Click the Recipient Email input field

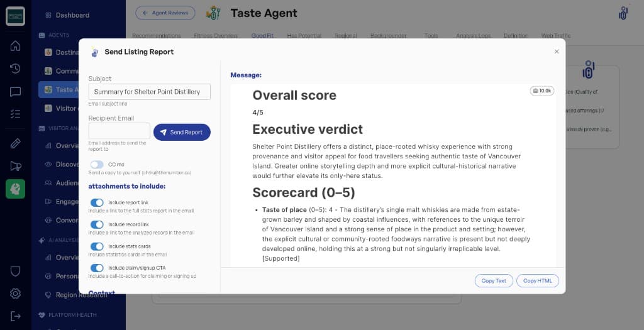coord(119,131)
